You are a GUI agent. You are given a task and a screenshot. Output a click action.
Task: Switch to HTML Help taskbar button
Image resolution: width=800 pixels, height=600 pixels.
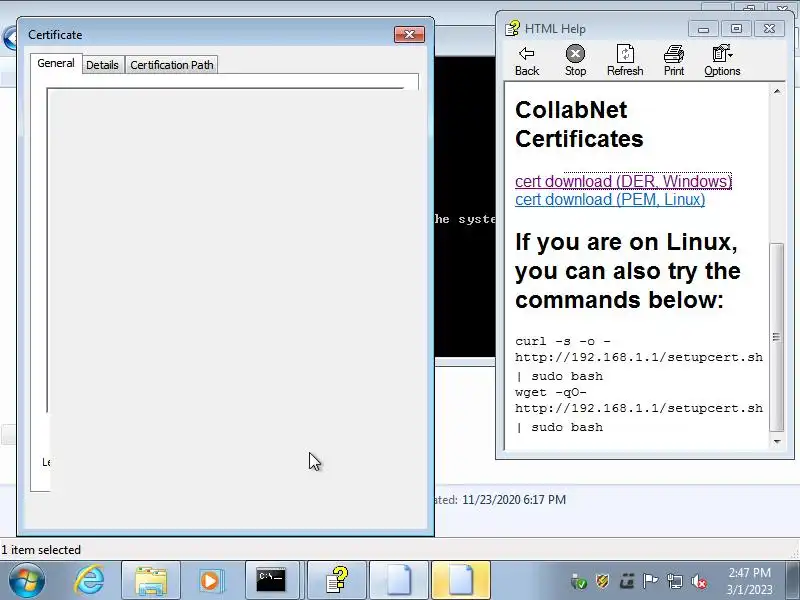337,581
